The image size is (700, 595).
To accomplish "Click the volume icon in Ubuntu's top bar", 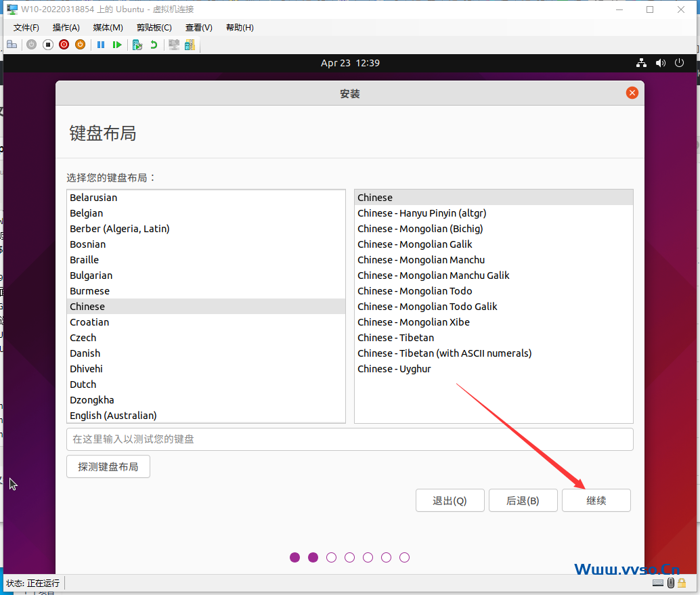I will 660,62.
